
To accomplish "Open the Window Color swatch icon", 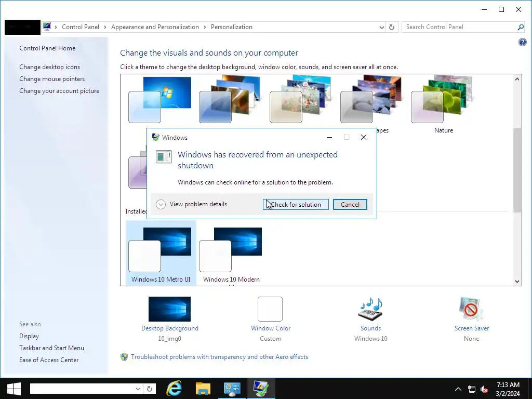I will [x=270, y=309].
